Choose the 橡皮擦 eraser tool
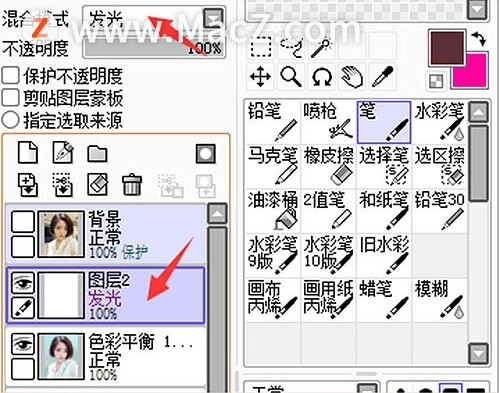This screenshot has width=499, height=393. [328, 166]
